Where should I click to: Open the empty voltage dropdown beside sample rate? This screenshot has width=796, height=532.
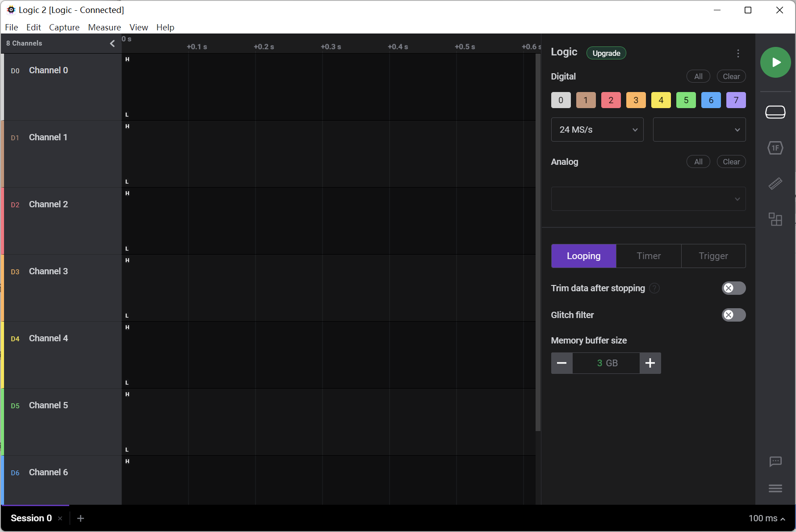pyautogui.click(x=700, y=130)
